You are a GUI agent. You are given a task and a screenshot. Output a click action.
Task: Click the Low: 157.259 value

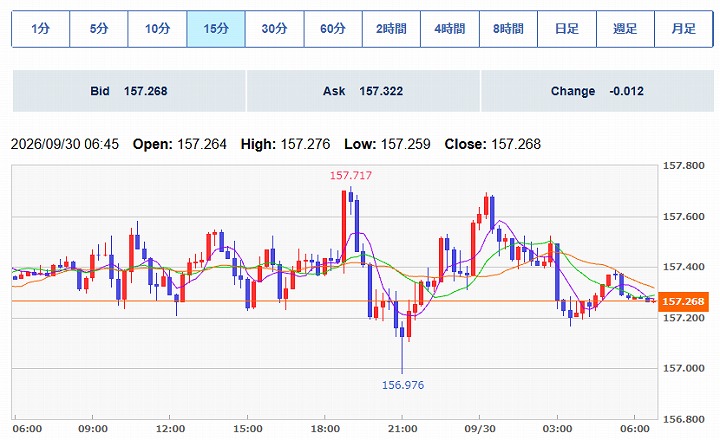click(x=387, y=144)
